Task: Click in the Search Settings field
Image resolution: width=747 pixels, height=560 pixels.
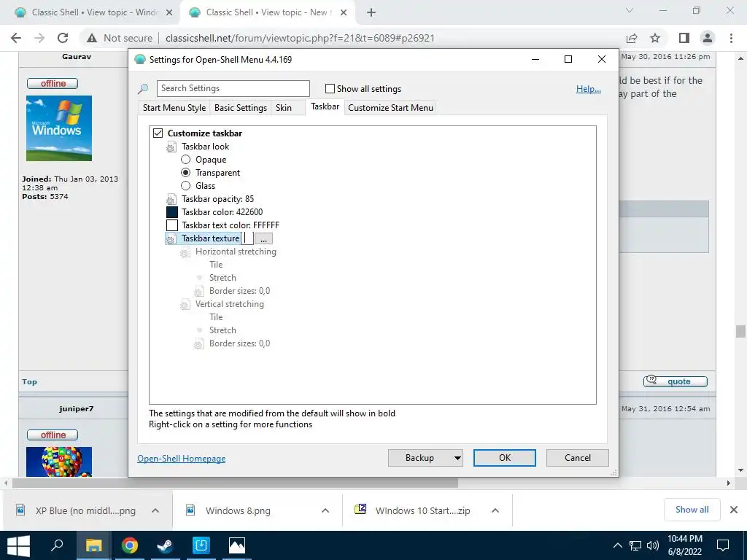Action: click(233, 88)
